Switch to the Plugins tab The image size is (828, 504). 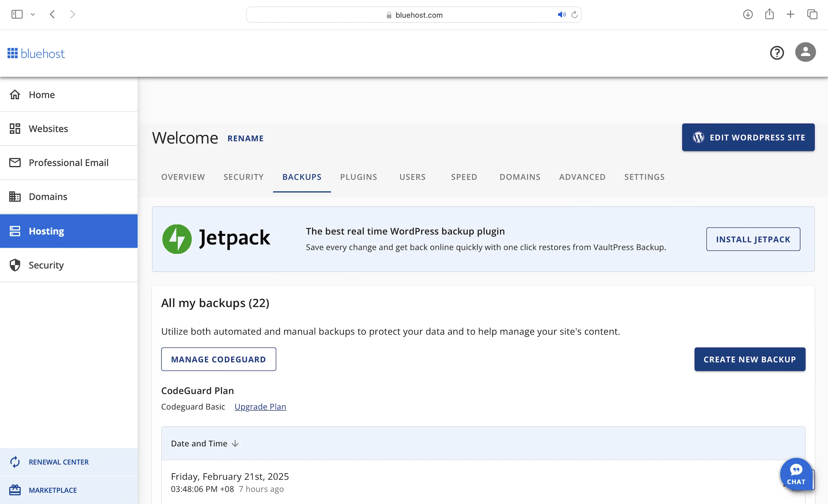(358, 177)
